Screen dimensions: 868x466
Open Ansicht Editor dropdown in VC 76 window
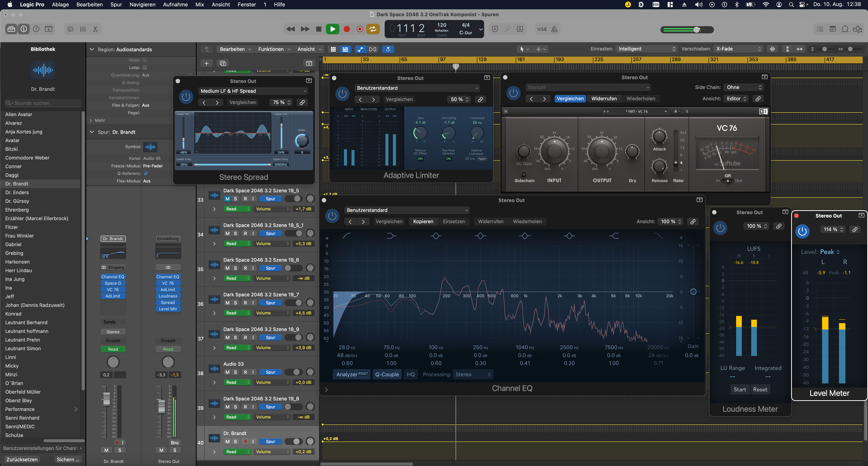point(736,98)
